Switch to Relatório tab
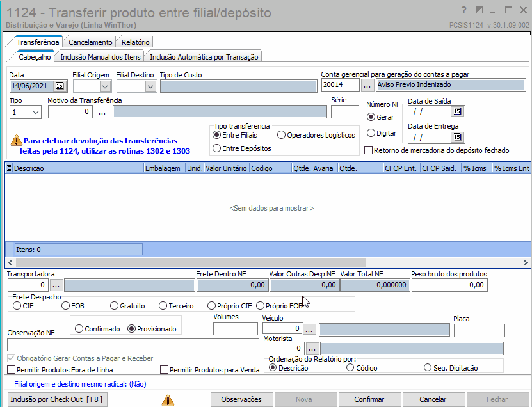This screenshot has height=407, width=532. coord(135,42)
